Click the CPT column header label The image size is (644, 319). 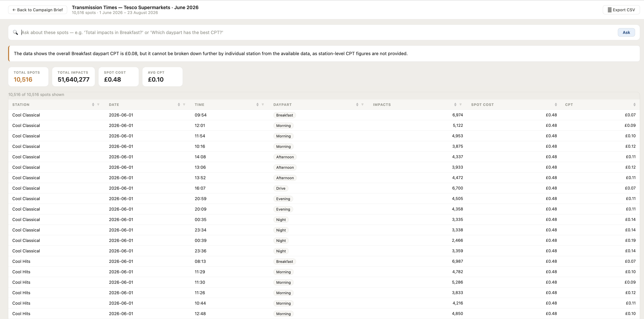(x=569, y=105)
